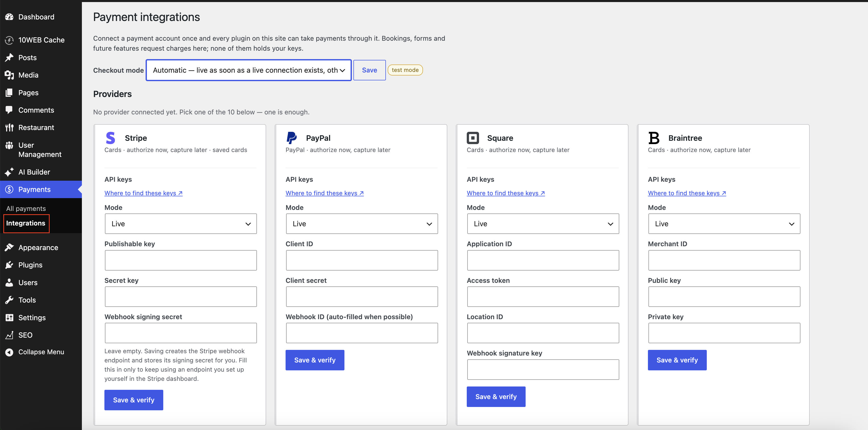868x430 pixels.
Task: Click the Payments dollar icon
Action: (9, 189)
